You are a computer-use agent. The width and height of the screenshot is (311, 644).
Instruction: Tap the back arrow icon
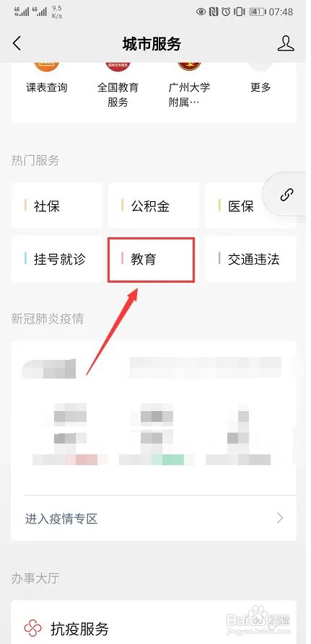(17, 43)
